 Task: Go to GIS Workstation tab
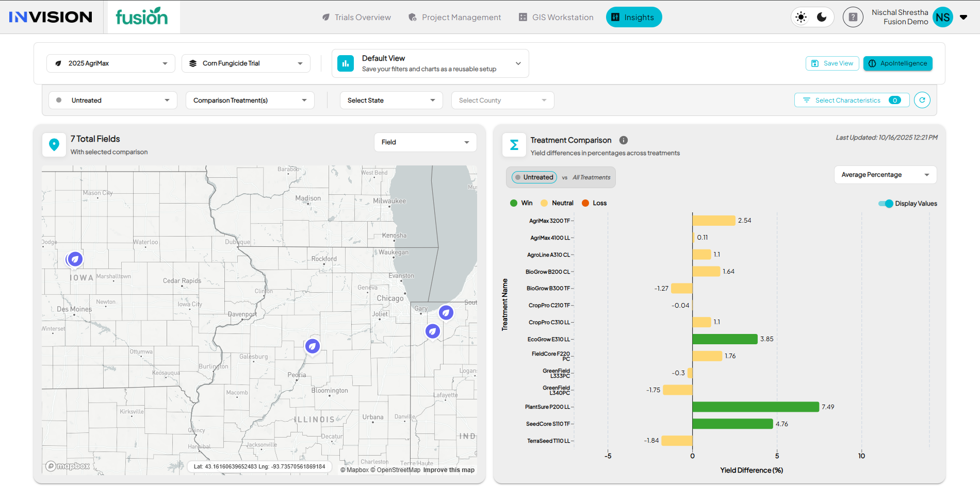click(x=556, y=17)
